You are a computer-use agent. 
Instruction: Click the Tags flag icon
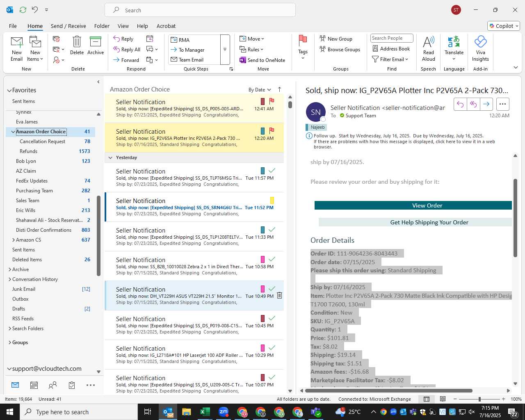point(303,41)
